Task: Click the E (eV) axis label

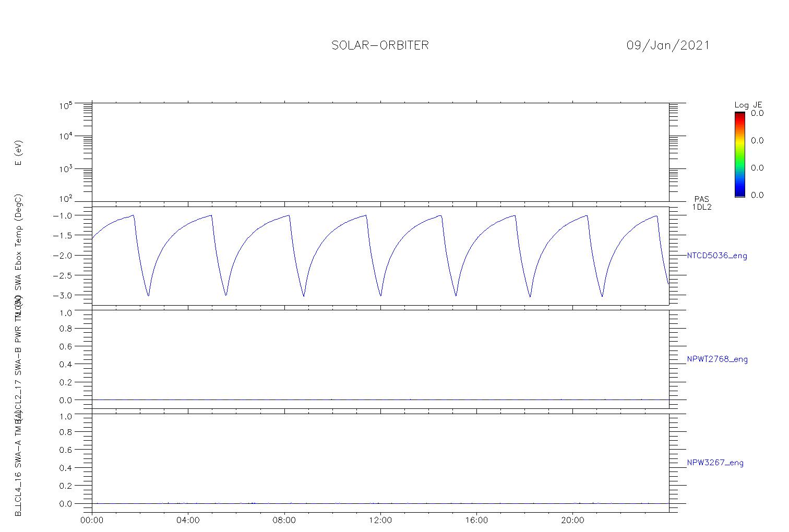Action: coord(18,153)
